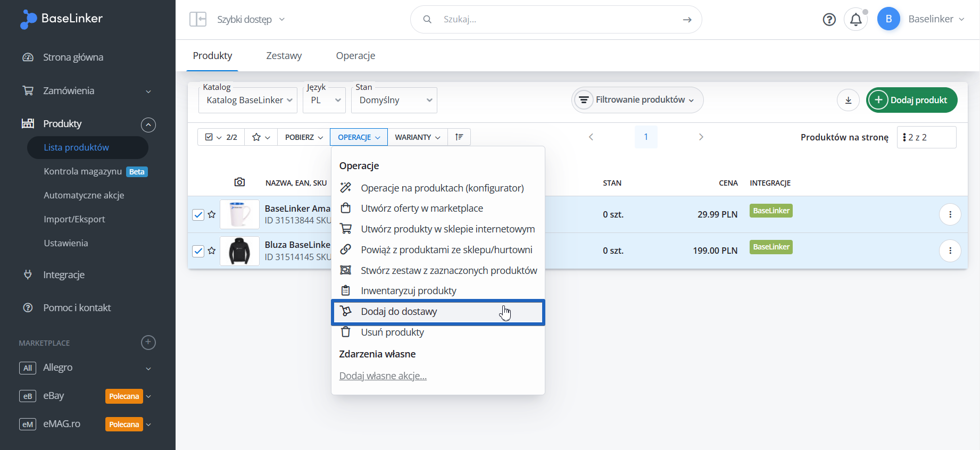Open the Baselinker account menu

tap(936, 19)
